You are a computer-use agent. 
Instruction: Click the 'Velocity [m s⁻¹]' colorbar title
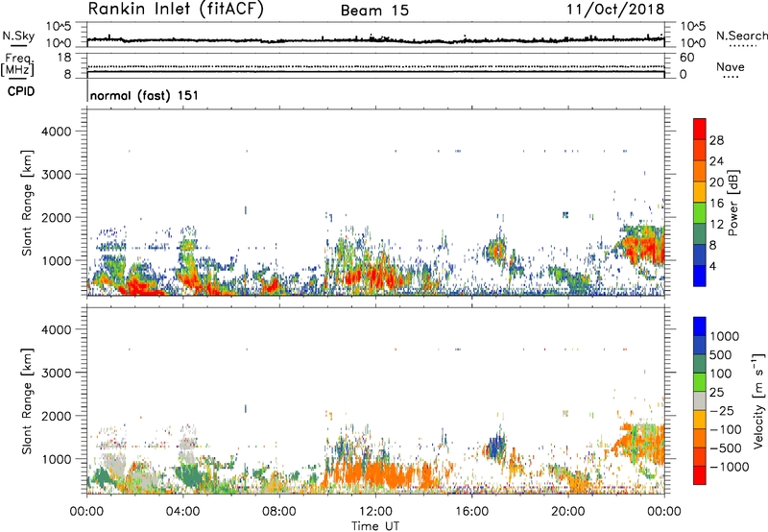click(x=758, y=400)
